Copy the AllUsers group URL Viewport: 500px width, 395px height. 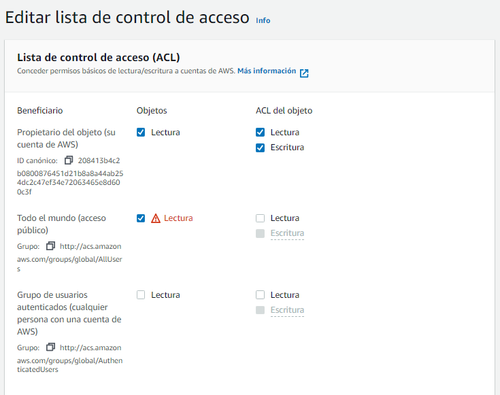51,246
